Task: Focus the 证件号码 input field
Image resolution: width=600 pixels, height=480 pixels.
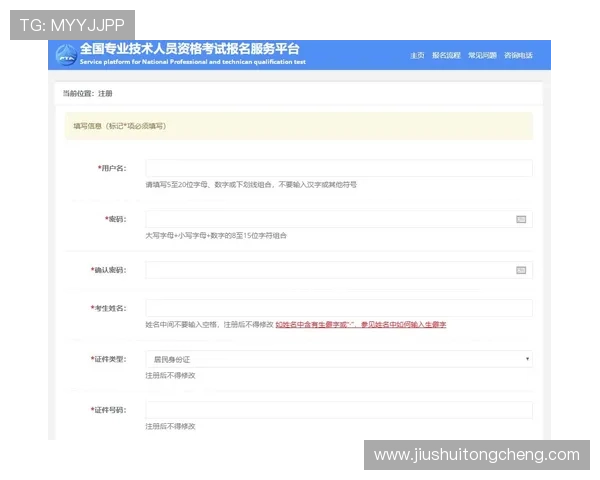Action: click(x=339, y=410)
